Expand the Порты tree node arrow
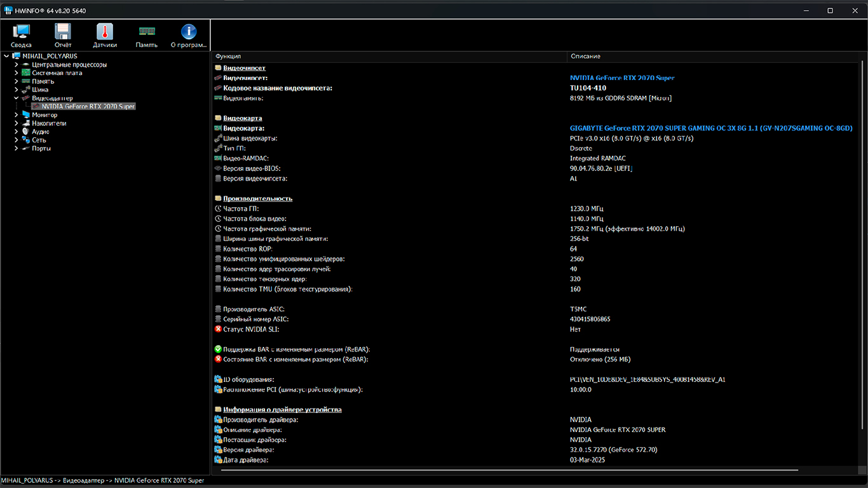The image size is (868, 488). tap(17, 148)
